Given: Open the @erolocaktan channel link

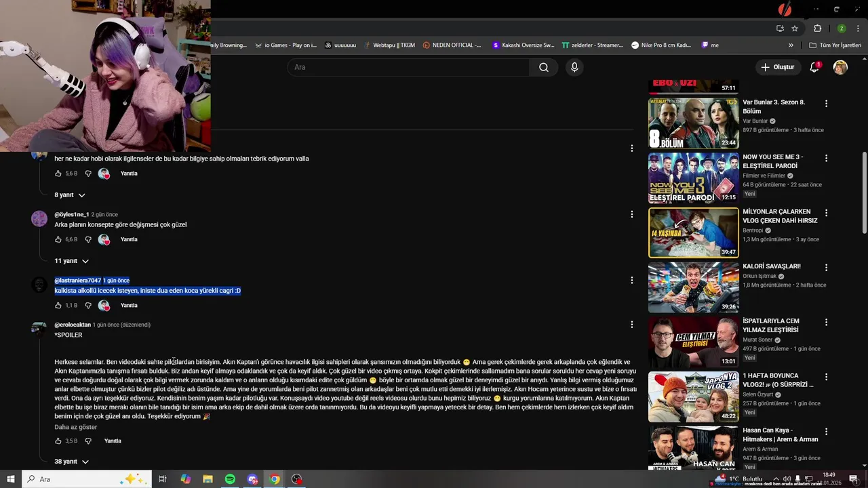Looking at the screenshot, I should [x=73, y=325].
